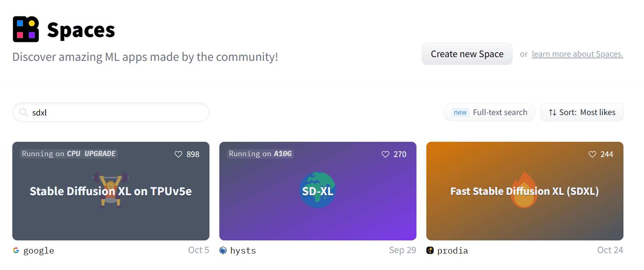The image size is (644, 270).
Task: Like the Stable Diffusion XL on TPUv5e space via its heart icon
Action: pos(178,154)
